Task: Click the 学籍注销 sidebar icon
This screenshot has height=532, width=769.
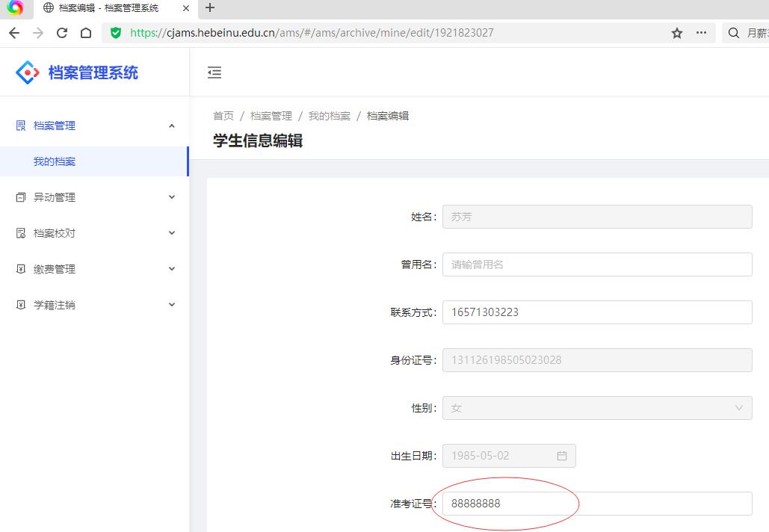Action: coord(21,305)
